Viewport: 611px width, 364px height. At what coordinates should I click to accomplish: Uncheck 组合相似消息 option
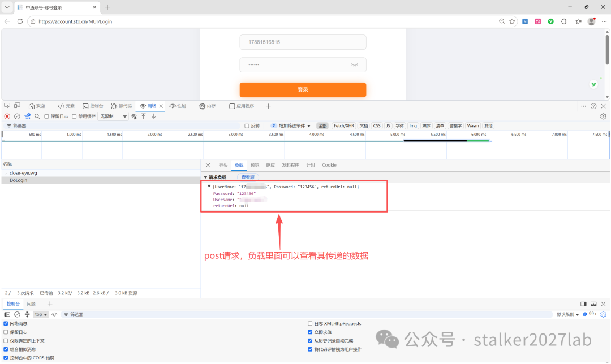tap(6, 349)
